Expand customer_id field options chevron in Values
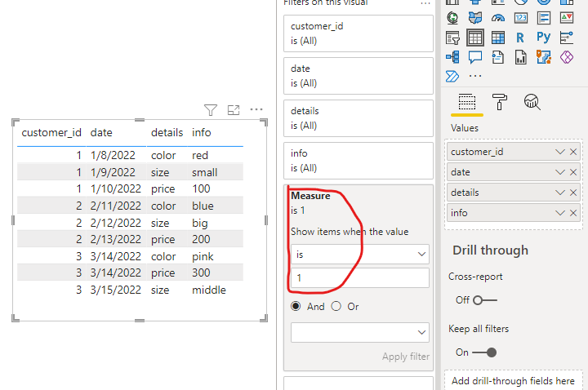This screenshot has width=588, height=390. point(560,152)
